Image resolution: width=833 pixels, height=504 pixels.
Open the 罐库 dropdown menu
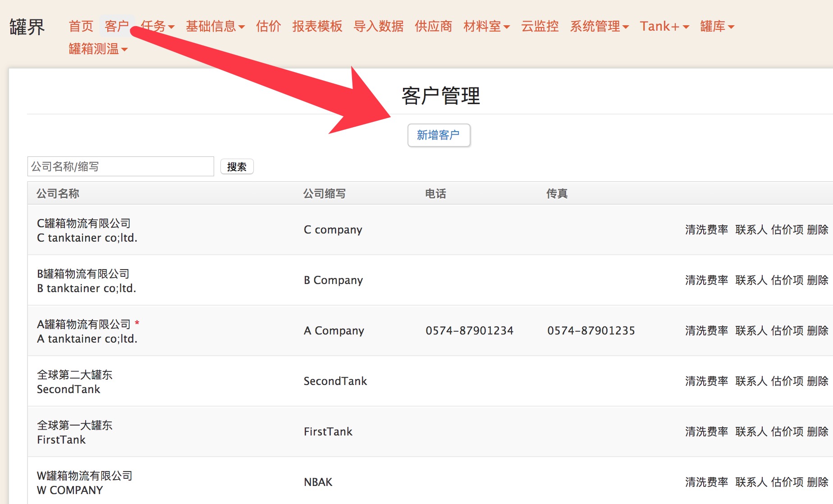coord(717,27)
